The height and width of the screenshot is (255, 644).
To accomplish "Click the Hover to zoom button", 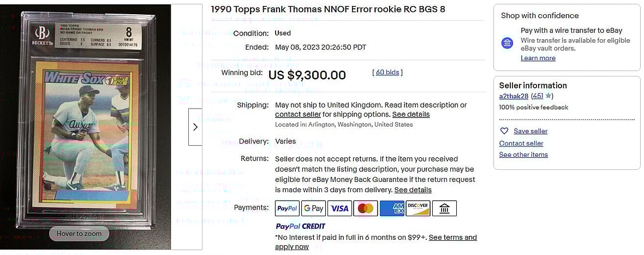I will [79, 234].
